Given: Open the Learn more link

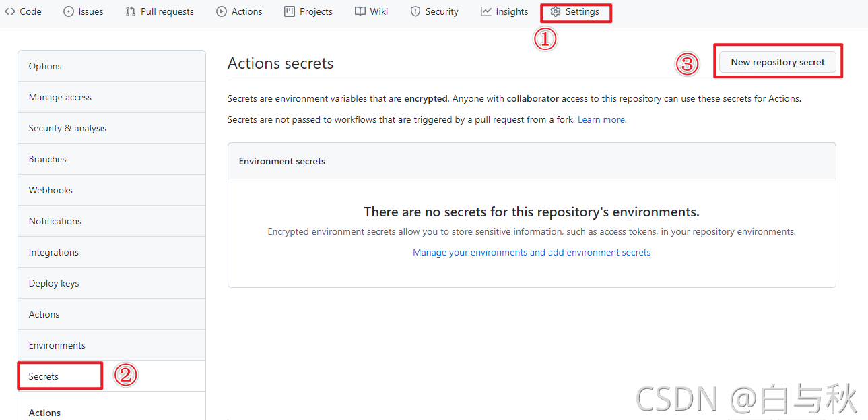Looking at the screenshot, I should point(601,119).
